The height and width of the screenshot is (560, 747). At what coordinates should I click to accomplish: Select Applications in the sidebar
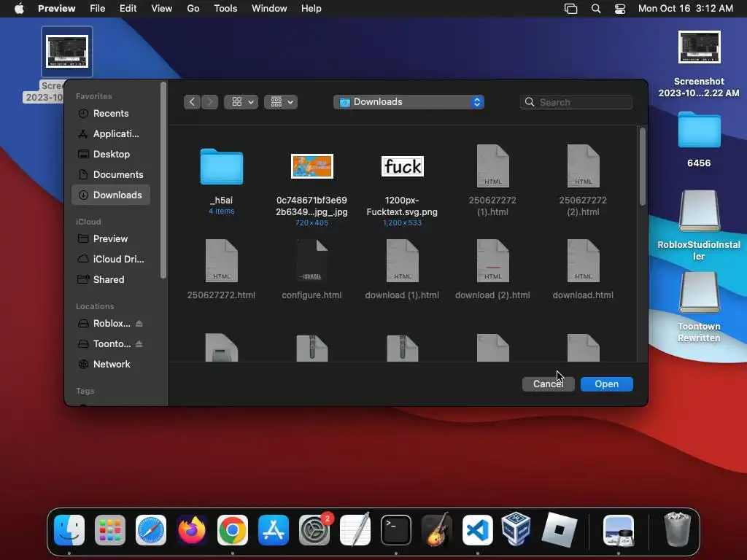pyautogui.click(x=111, y=134)
